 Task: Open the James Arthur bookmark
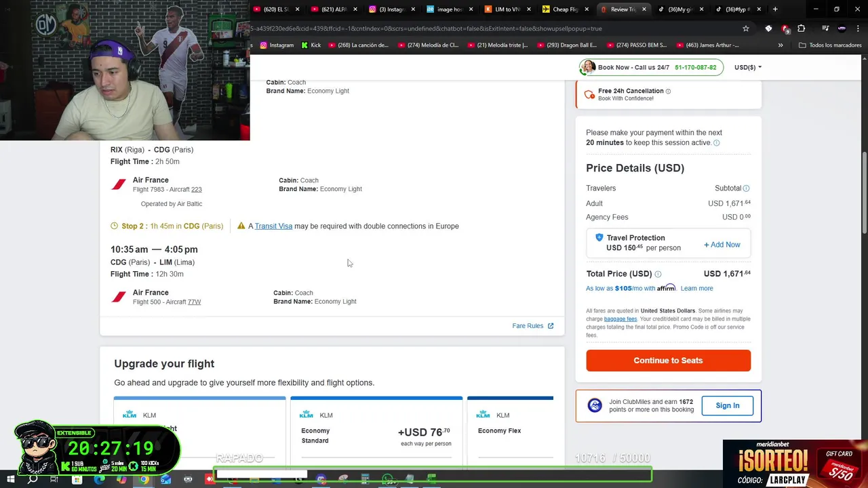tap(707, 45)
